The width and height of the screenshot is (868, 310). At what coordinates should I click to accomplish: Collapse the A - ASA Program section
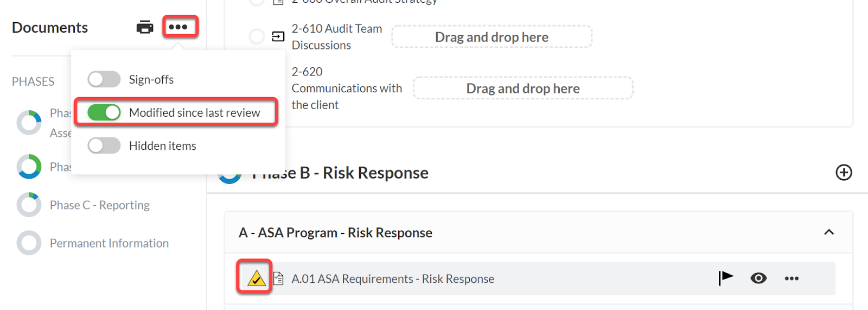(829, 232)
